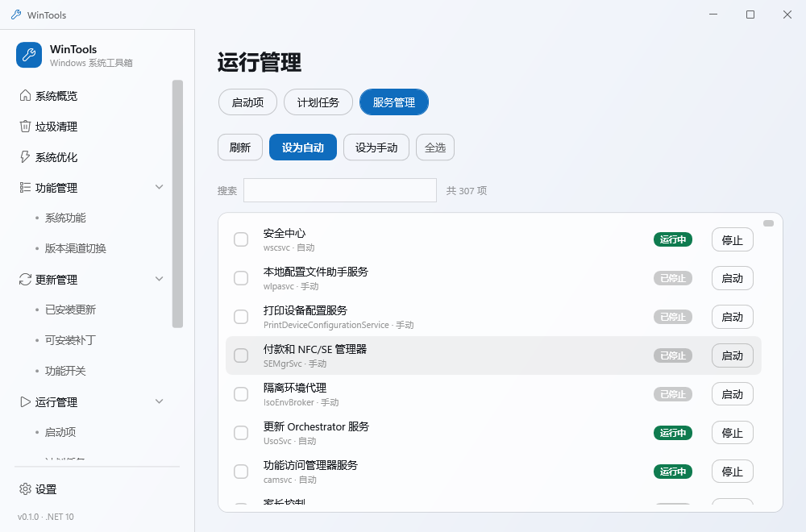This screenshot has width=806, height=532.
Task: Open 系统概览 home icon
Action: point(25,96)
